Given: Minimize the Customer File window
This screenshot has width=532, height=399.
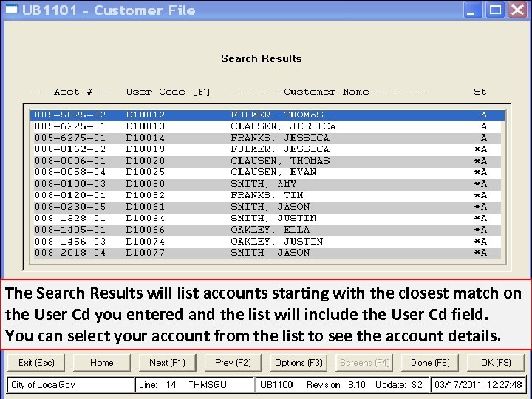Looking at the screenshot, I should 473,10.
